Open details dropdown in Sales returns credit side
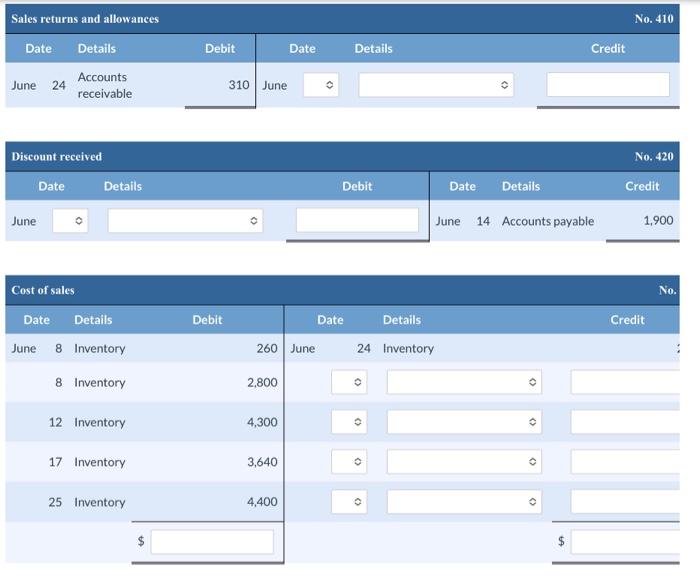The width and height of the screenshot is (700, 588). click(x=436, y=85)
